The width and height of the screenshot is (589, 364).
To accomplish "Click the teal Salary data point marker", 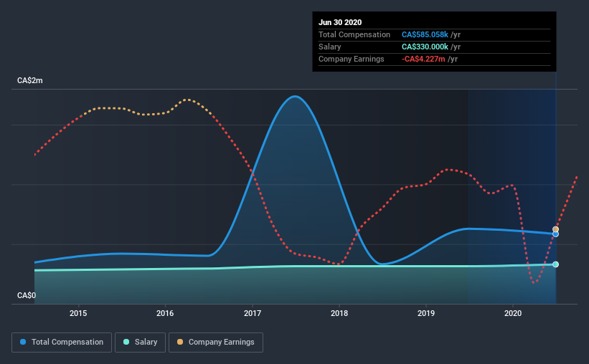I will click(x=555, y=264).
